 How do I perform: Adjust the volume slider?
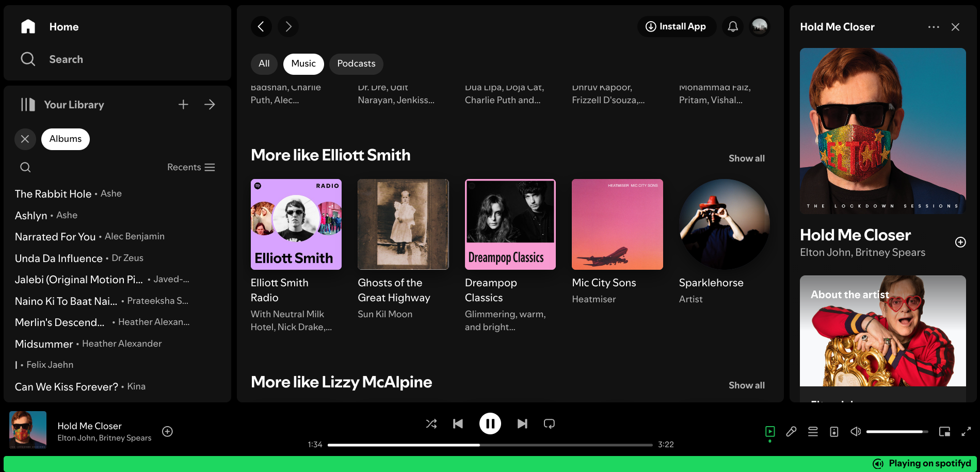(x=897, y=432)
